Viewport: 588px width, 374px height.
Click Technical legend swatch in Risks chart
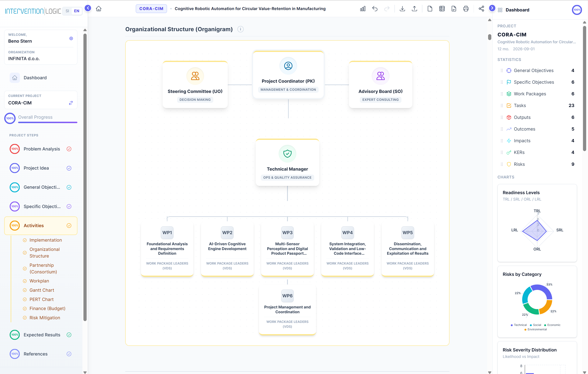512,325
